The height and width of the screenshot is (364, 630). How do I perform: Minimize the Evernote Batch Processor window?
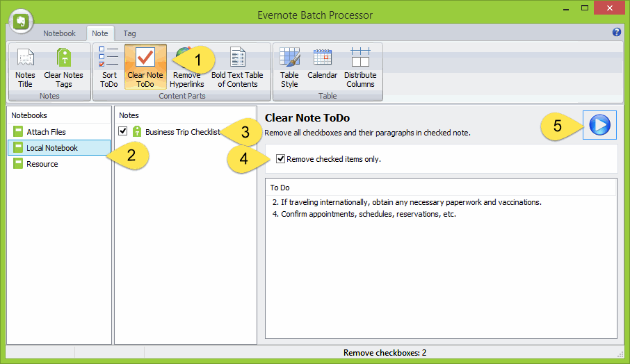click(566, 9)
